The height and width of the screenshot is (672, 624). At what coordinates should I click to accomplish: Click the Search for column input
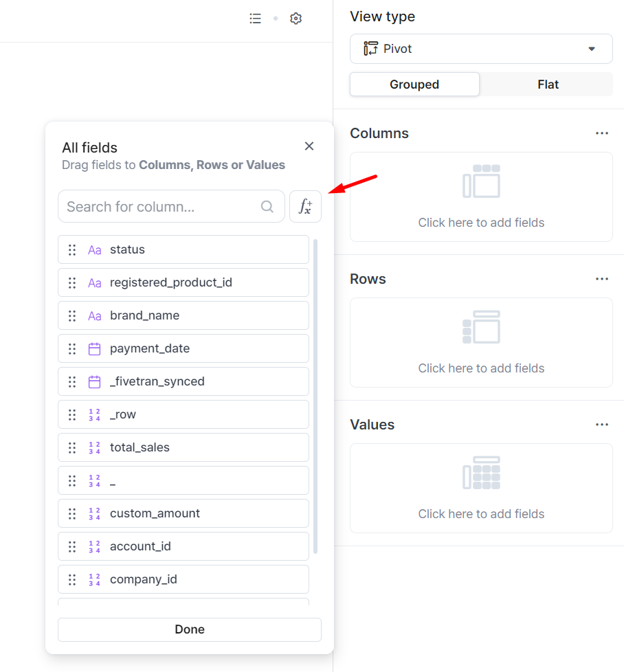[x=161, y=206]
